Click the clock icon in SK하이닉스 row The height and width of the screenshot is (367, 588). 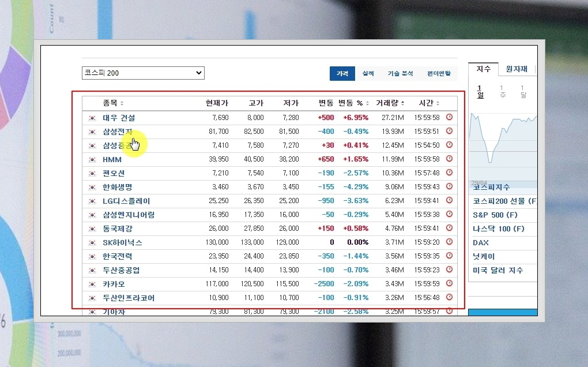pyautogui.click(x=449, y=242)
